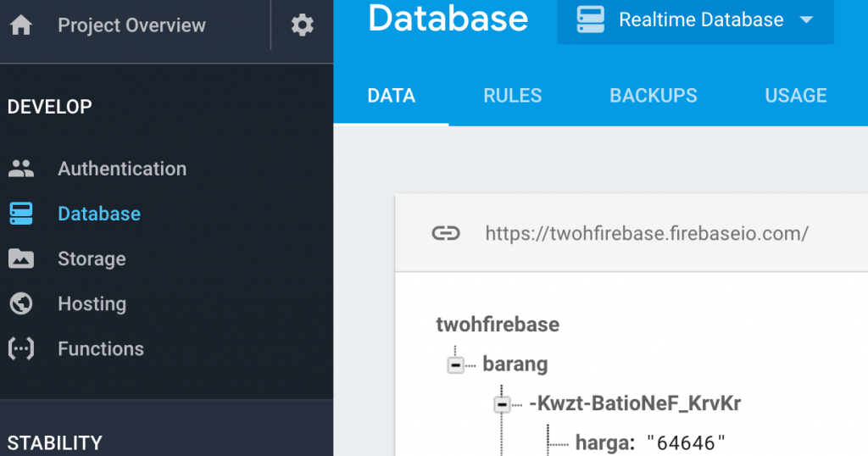Click the database icon in Realtime Database selector
The height and width of the screenshot is (456, 868).
tap(591, 20)
